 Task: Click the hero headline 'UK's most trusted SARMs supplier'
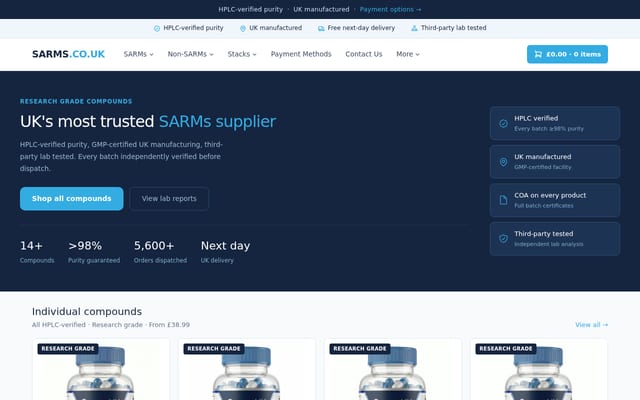tap(148, 121)
